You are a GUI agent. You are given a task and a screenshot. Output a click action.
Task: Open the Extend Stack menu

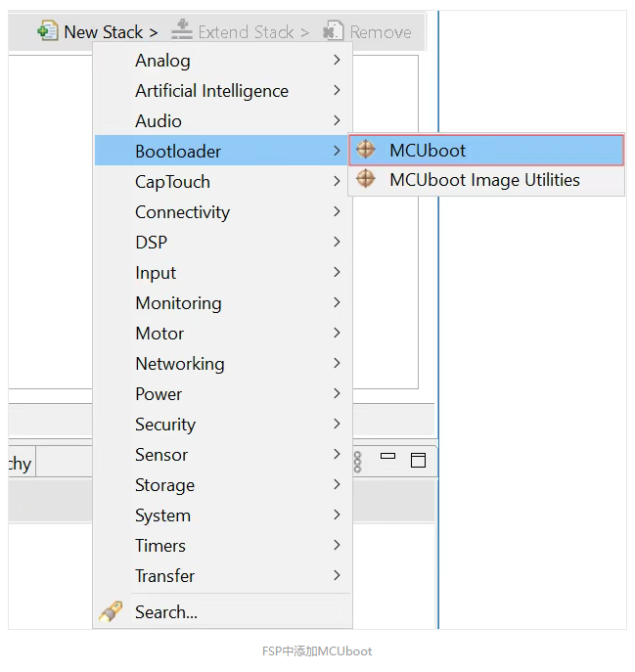click(x=240, y=31)
